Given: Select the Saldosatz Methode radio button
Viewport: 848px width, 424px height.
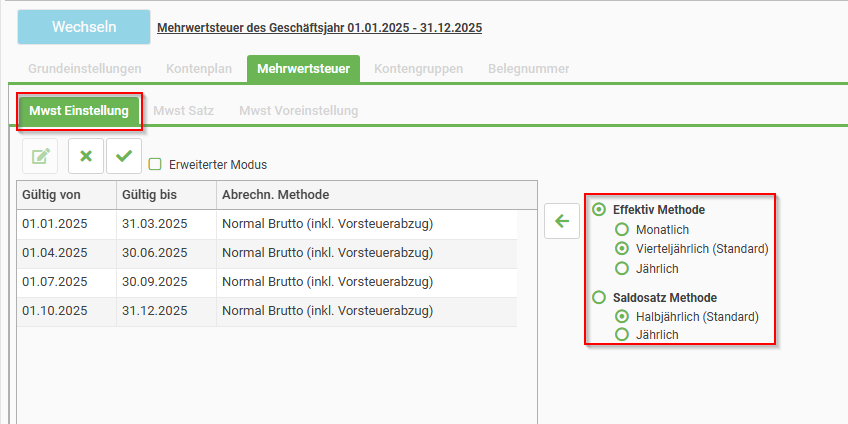Looking at the screenshot, I should point(599,297).
